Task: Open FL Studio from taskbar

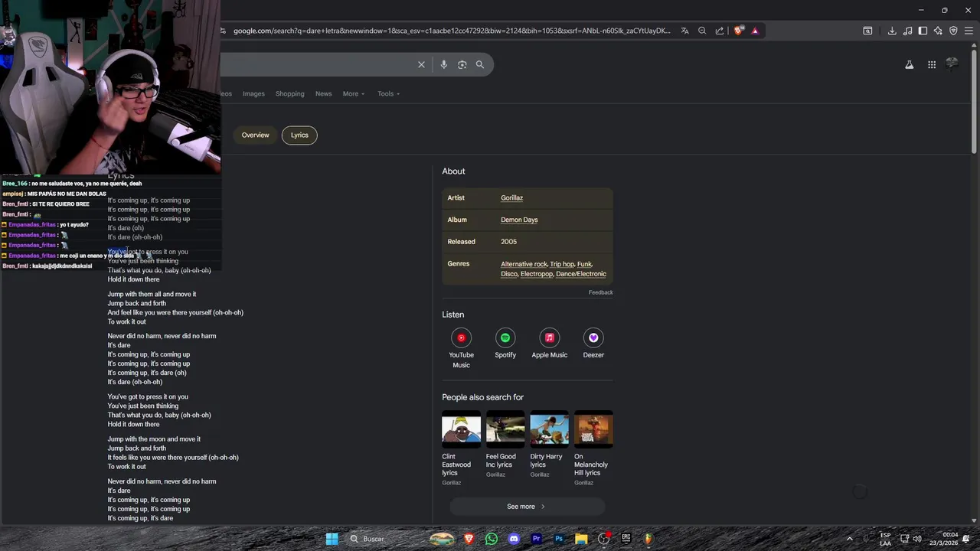Action: point(648,539)
